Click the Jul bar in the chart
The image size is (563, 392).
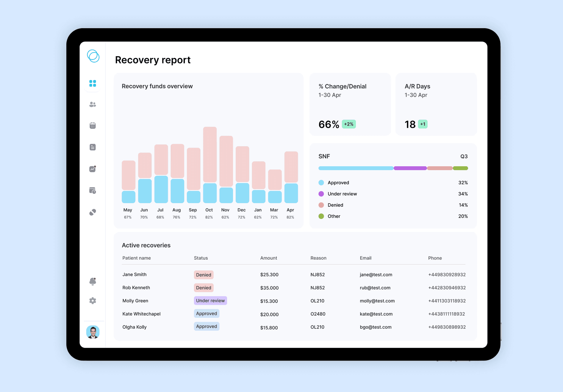(161, 174)
